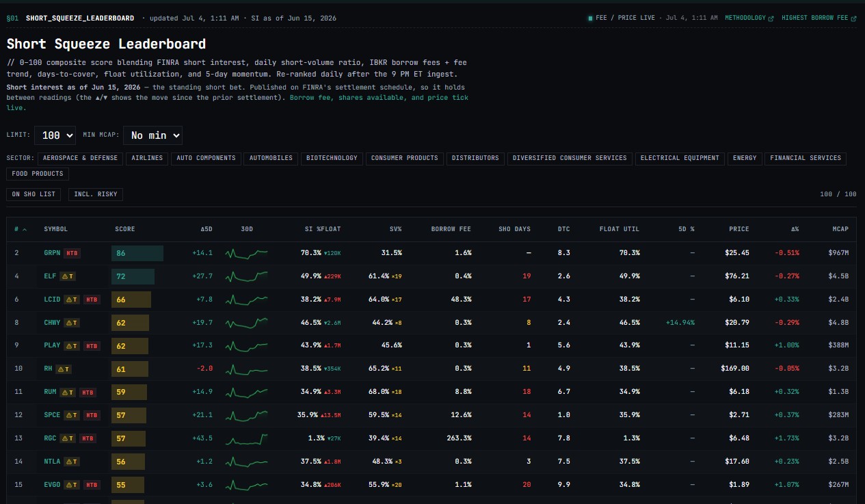
Task: Click the GRPN 30-day sparkline chart
Action: 246,253
